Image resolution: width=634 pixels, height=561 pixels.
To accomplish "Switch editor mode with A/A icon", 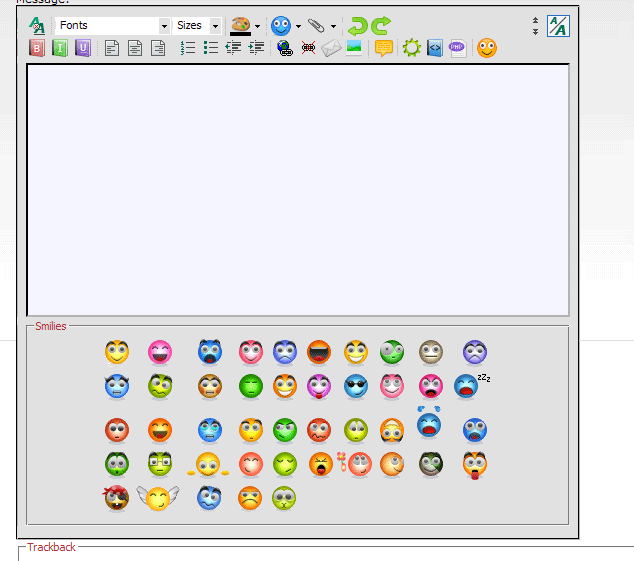I will tap(558, 26).
